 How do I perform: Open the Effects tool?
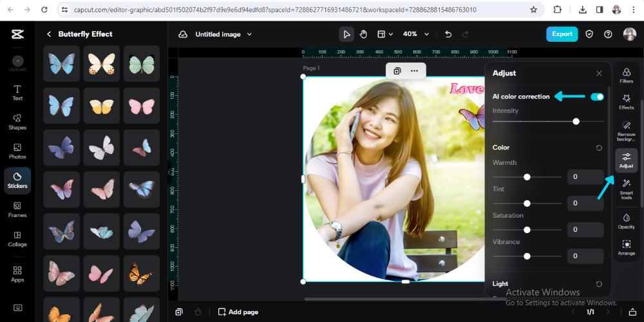pyautogui.click(x=627, y=102)
